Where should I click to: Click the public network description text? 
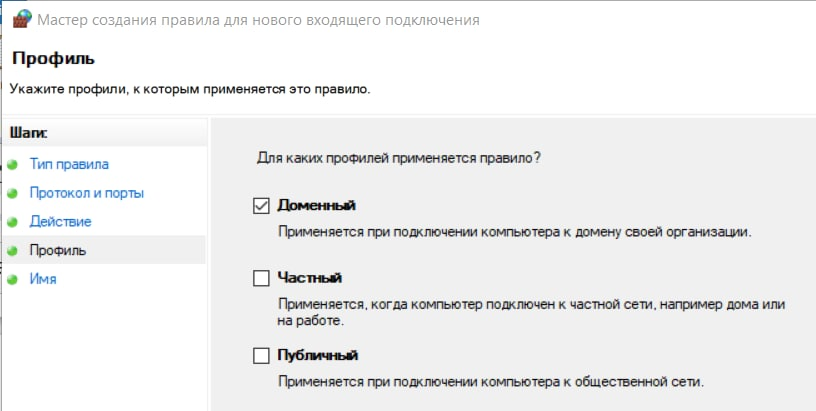pyautogui.click(x=490, y=381)
